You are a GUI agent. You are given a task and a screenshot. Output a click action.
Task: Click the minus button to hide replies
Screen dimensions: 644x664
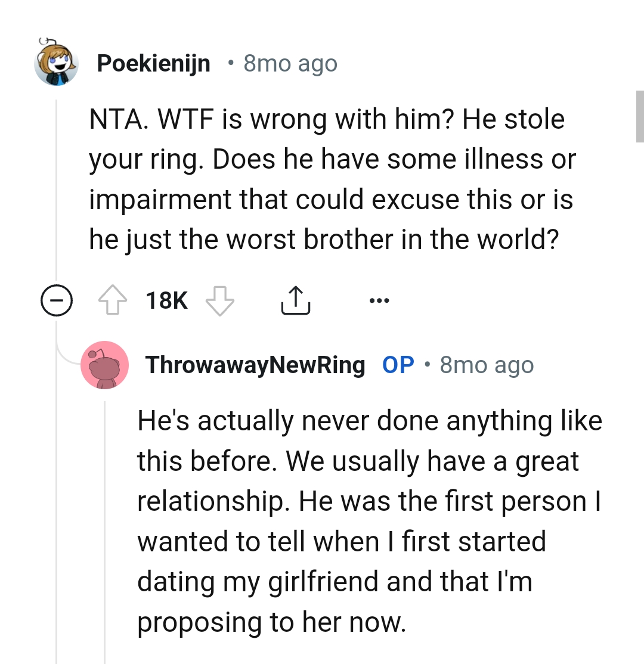[x=57, y=301]
